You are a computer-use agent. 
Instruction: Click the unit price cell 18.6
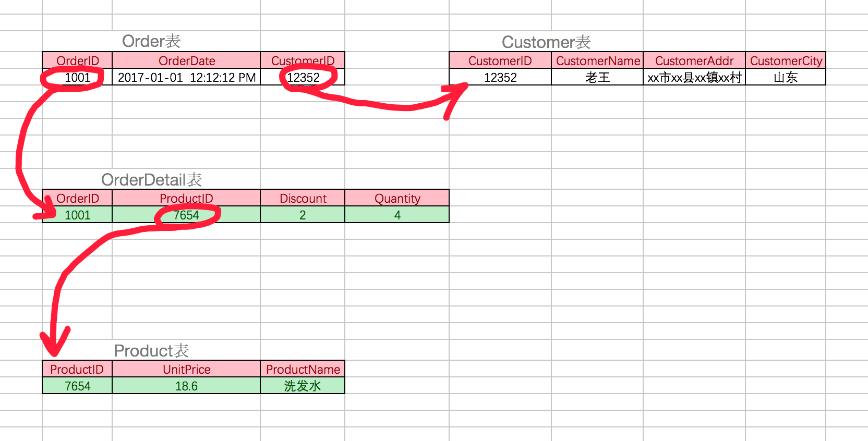(186, 386)
